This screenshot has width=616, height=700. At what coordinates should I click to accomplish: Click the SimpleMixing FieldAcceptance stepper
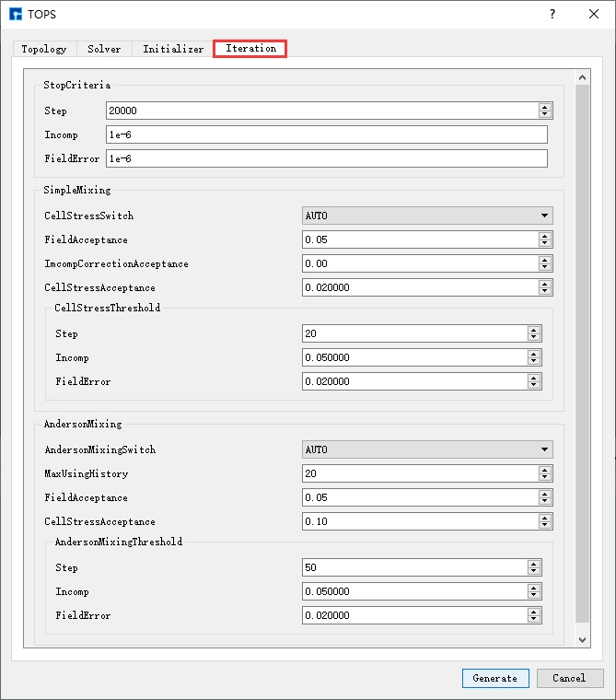545,239
